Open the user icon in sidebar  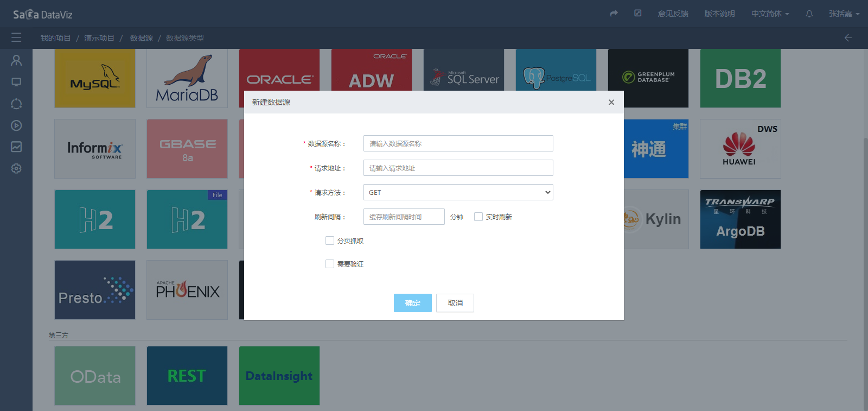pos(16,60)
